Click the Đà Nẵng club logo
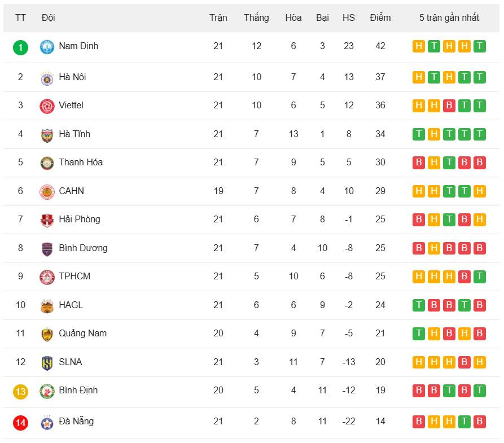Viewport: 504px width, 443px height. click(x=47, y=422)
